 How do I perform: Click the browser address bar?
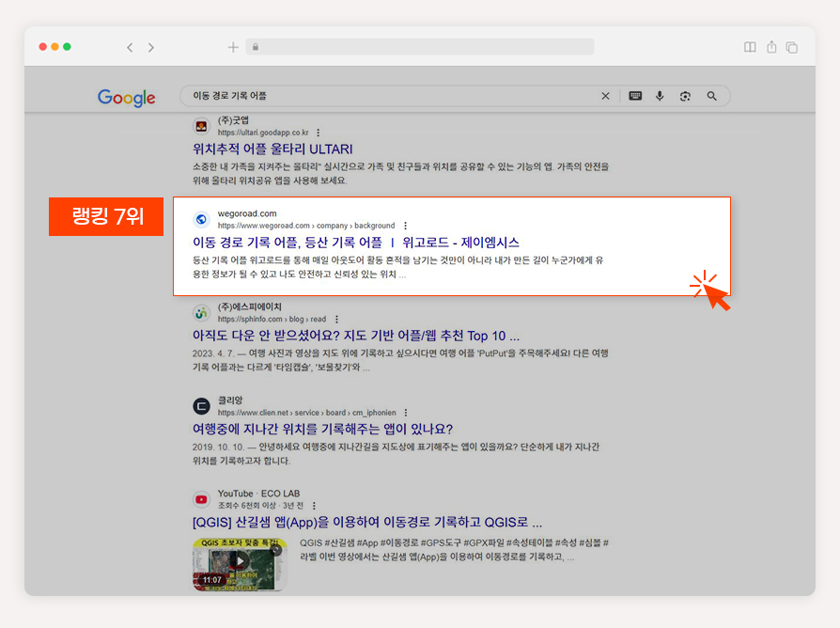tap(420, 47)
